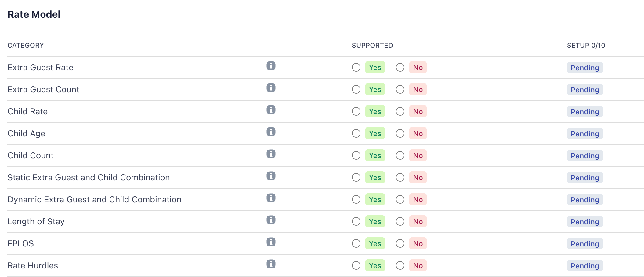Click Pending status for Child Count

(585, 156)
